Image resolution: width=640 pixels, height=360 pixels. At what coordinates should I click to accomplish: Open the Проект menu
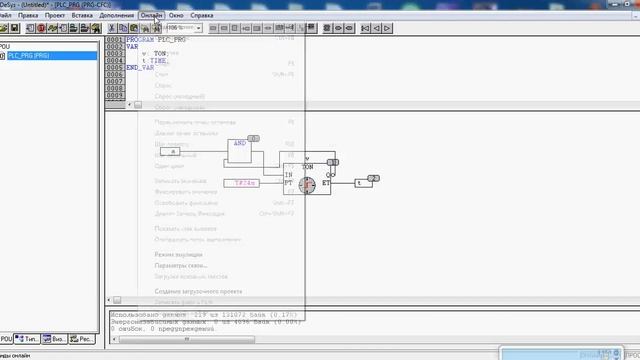point(55,15)
